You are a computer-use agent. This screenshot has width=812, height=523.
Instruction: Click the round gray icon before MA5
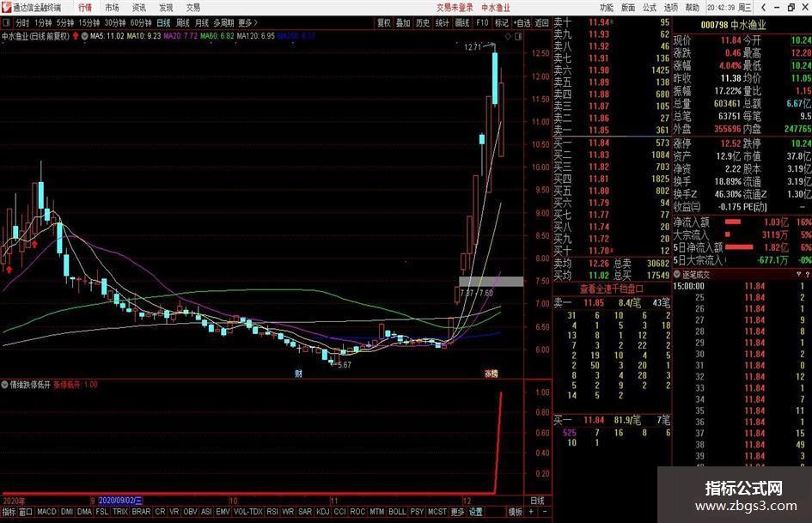tap(84, 36)
